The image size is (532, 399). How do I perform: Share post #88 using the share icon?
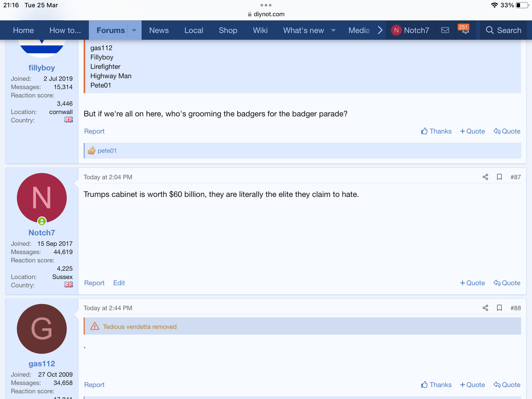pos(485,308)
